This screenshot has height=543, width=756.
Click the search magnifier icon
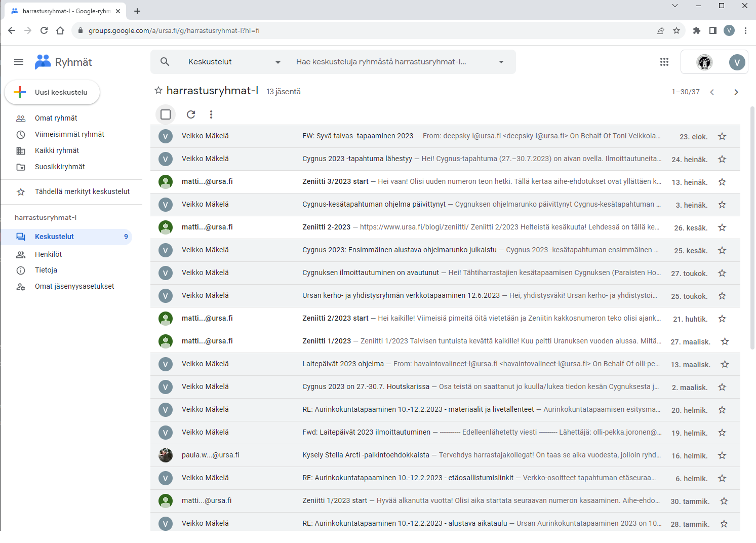pyautogui.click(x=165, y=62)
